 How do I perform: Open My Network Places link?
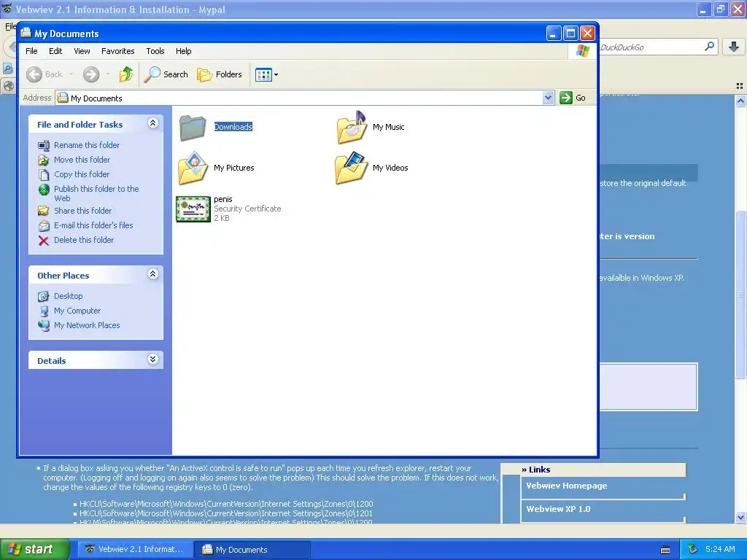pos(87,325)
